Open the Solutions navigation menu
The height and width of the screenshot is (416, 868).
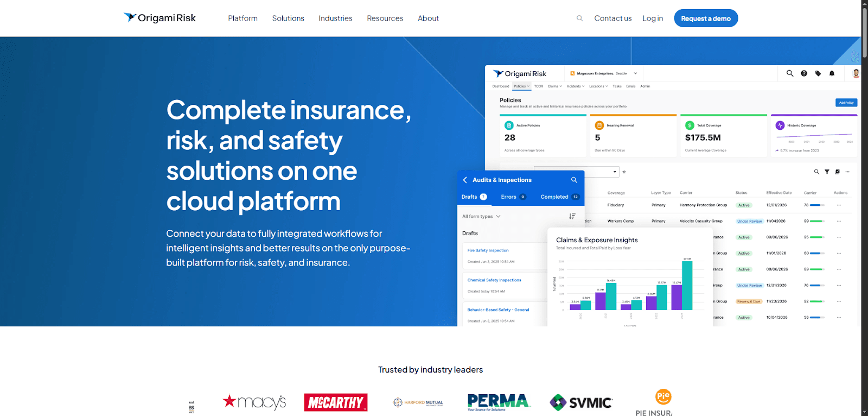point(288,18)
